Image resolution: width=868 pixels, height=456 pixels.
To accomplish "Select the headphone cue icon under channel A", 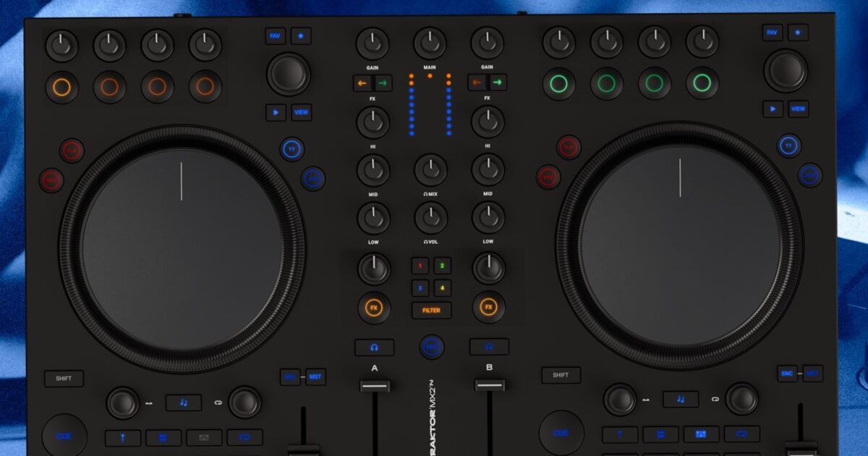I will (373, 348).
